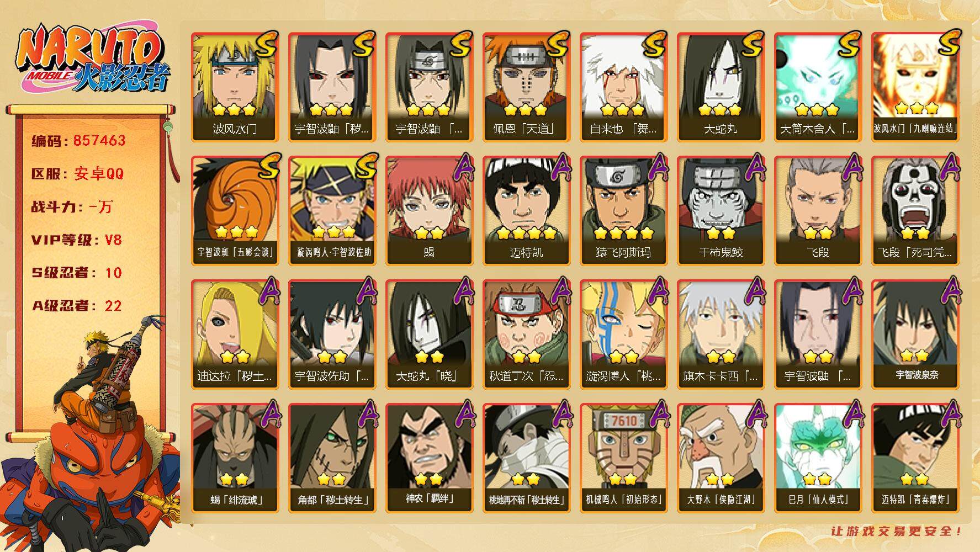Select the 猿飞阿斯玛 character card
980x552 pixels.
[x=624, y=211]
